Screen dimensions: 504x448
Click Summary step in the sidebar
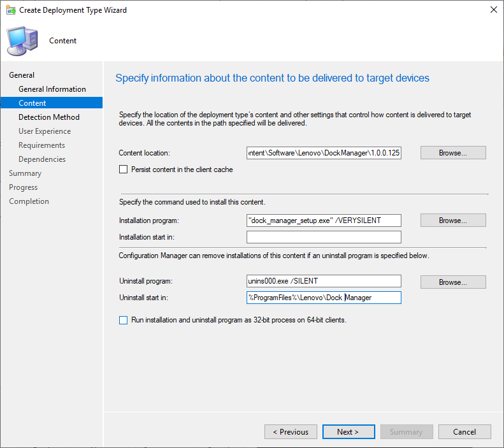pyautogui.click(x=25, y=173)
